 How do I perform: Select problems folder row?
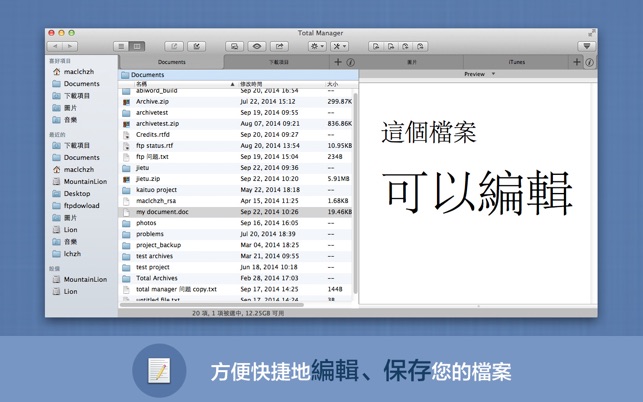click(236, 234)
